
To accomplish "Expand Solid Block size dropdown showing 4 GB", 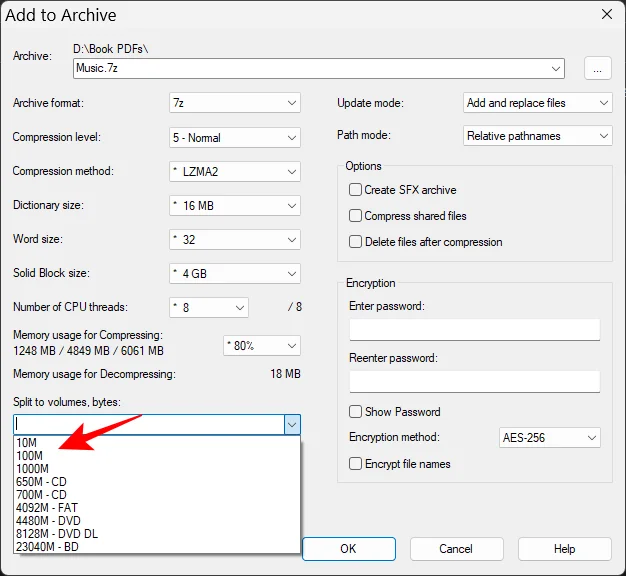I will pyautogui.click(x=235, y=273).
